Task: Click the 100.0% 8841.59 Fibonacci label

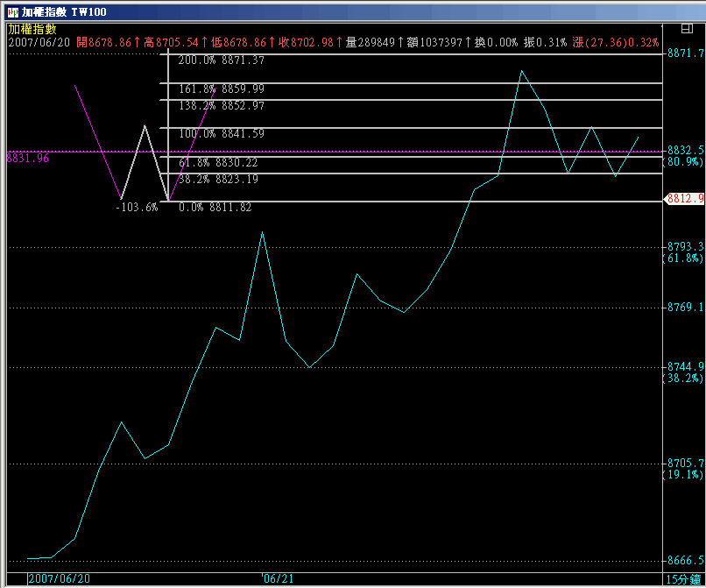Action: (x=221, y=133)
